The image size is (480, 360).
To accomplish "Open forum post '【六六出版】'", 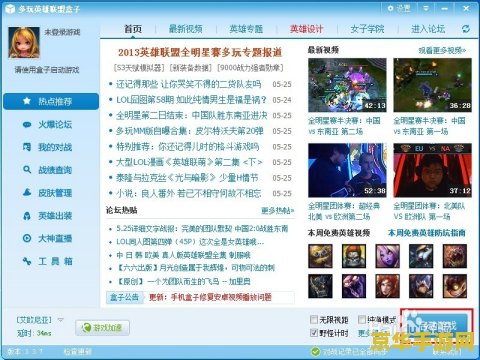I will tap(195, 268).
